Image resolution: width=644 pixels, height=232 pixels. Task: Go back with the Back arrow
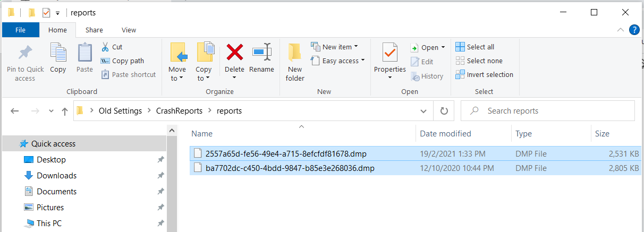coord(15,111)
